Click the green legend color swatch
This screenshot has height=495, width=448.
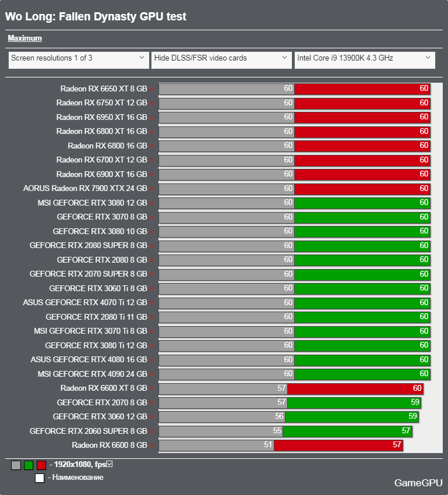tap(29, 465)
